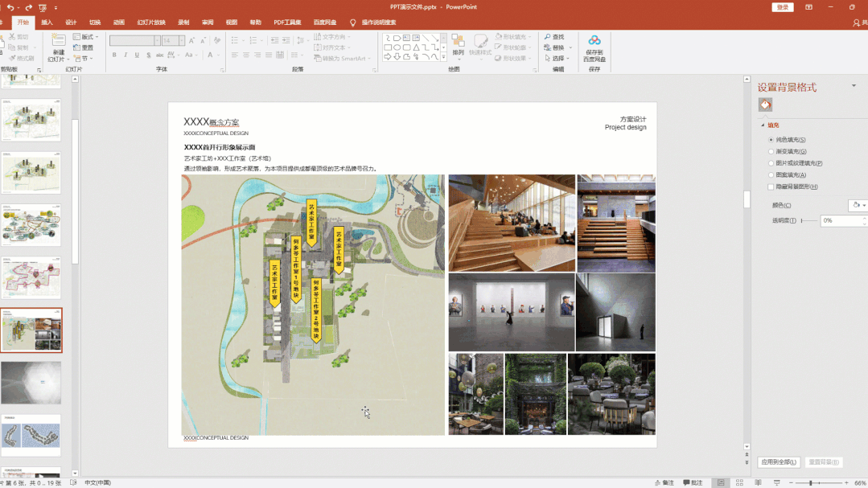Toggle Bold formatting button

(114, 55)
